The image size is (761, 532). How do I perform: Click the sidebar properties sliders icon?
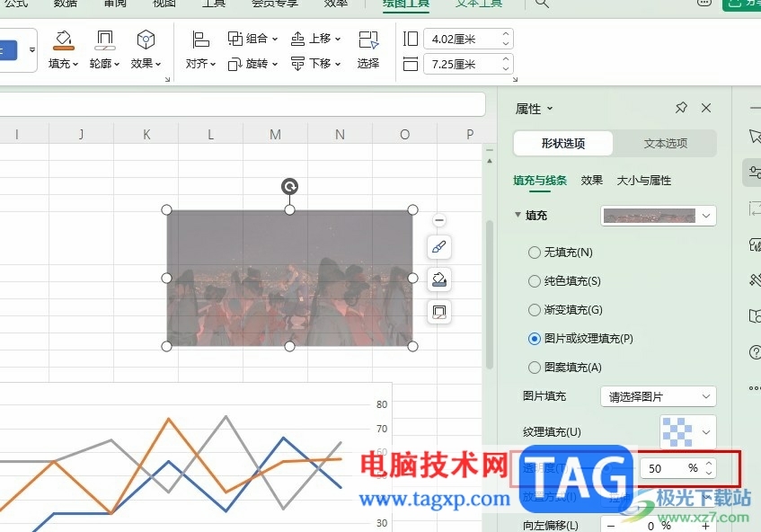(754, 172)
